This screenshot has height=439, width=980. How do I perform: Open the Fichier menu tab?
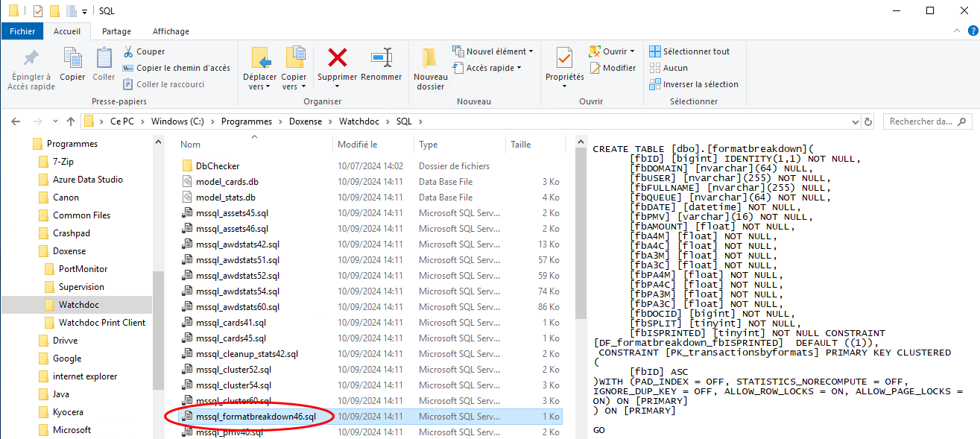22,31
